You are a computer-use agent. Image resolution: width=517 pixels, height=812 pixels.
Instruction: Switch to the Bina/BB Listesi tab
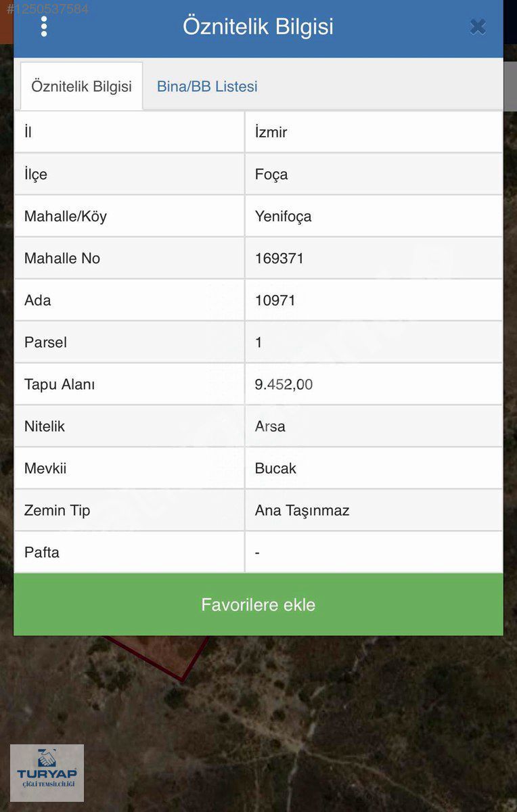[207, 87]
